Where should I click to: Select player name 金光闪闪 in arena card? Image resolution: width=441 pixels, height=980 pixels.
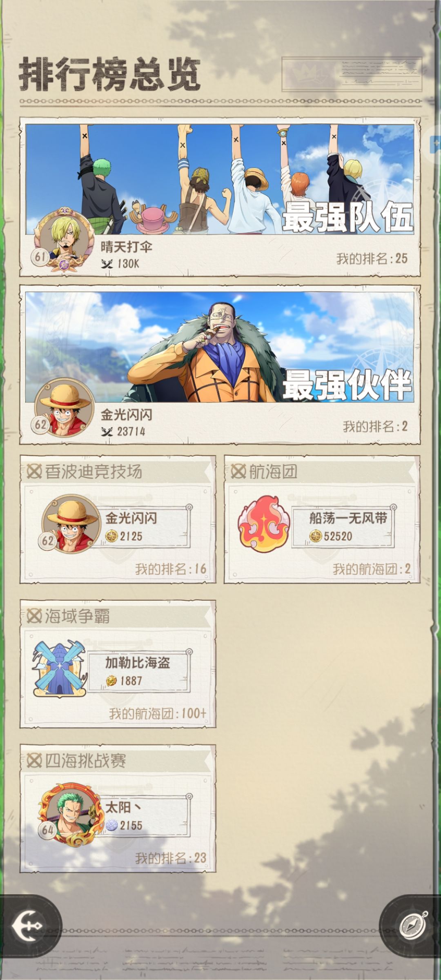pos(131,518)
